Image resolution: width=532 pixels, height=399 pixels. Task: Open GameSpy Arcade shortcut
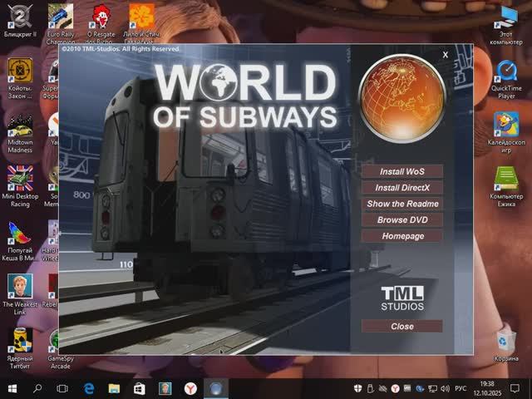tap(61, 349)
